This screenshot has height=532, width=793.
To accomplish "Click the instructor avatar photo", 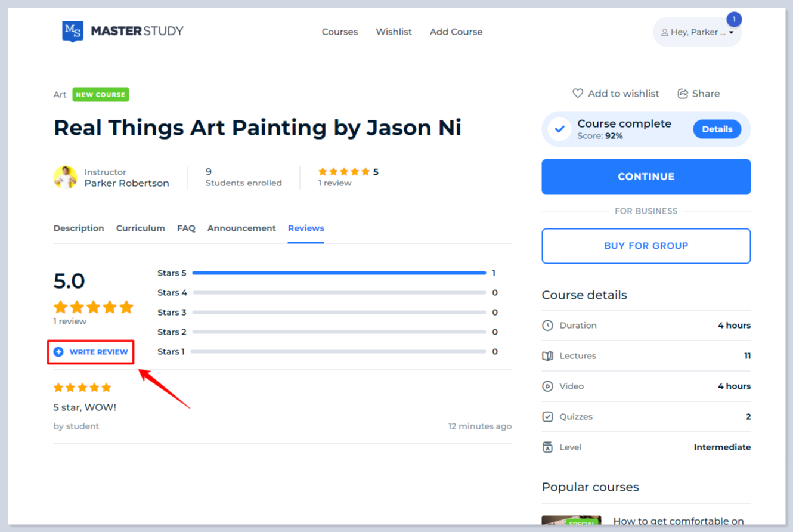I will tap(66, 177).
